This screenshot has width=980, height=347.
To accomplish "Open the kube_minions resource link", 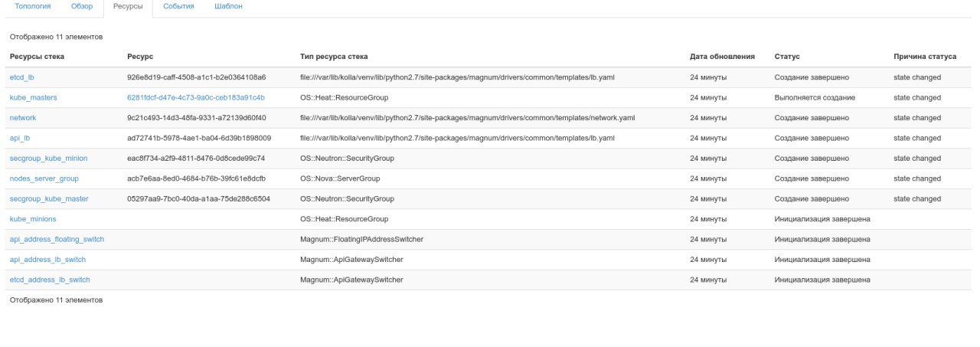I will 33,219.
